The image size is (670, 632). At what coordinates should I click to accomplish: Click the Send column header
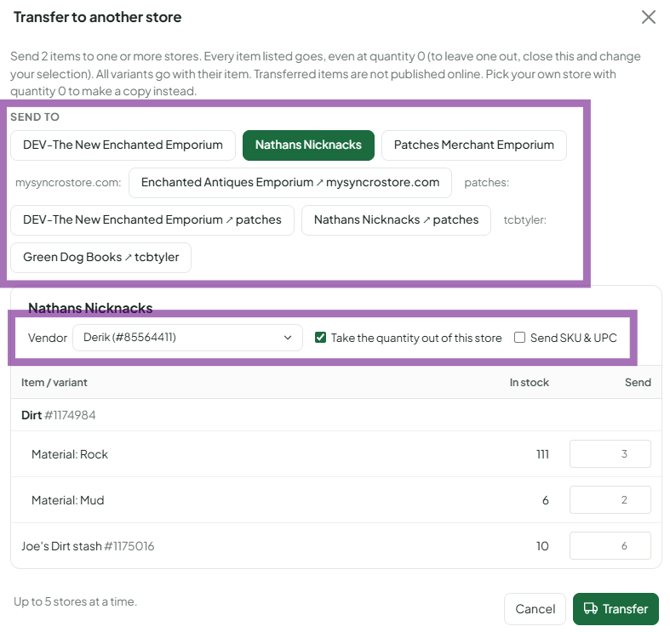pos(638,382)
